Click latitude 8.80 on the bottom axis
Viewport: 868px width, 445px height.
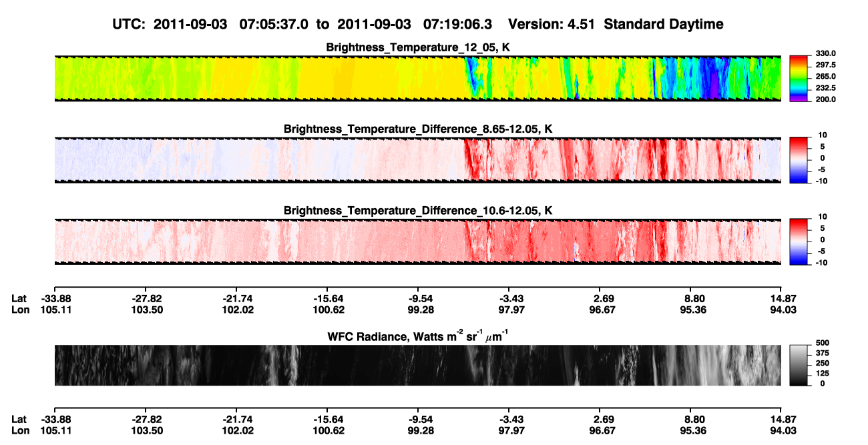coord(695,419)
